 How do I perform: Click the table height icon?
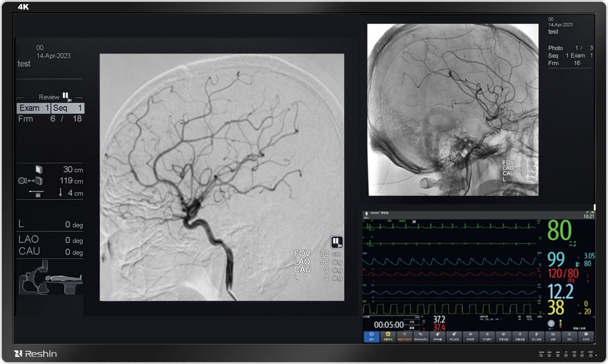click(37, 193)
